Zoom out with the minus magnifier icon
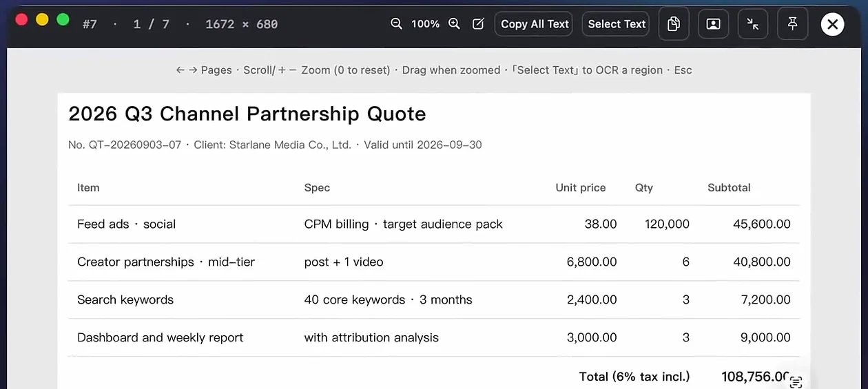This screenshot has height=389, width=868. [396, 24]
